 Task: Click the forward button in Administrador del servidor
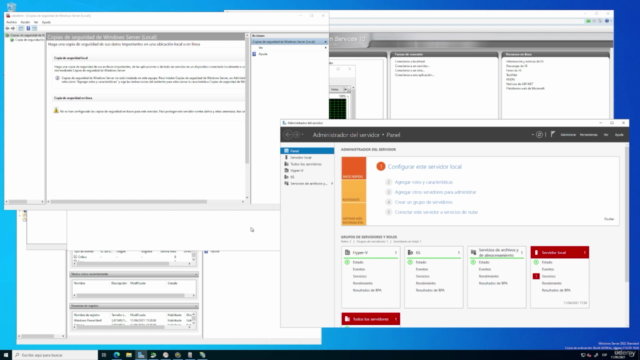click(x=297, y=135)
